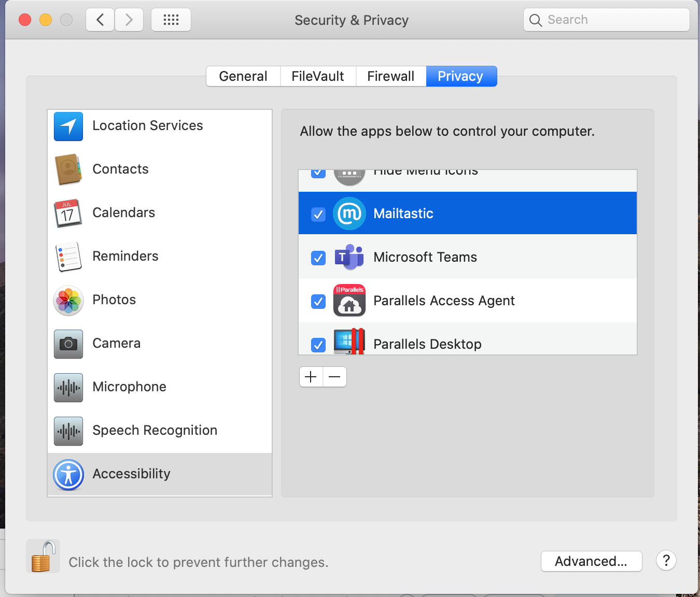Click the Calendars icon in sidebar
The image size is (700, 597).
(x=68, y=213)
